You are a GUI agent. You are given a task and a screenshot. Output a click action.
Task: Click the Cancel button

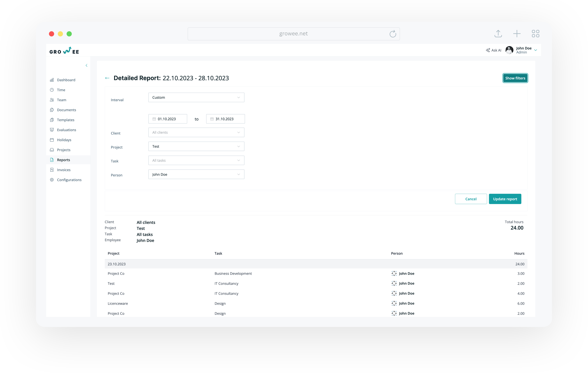(471, 199)
